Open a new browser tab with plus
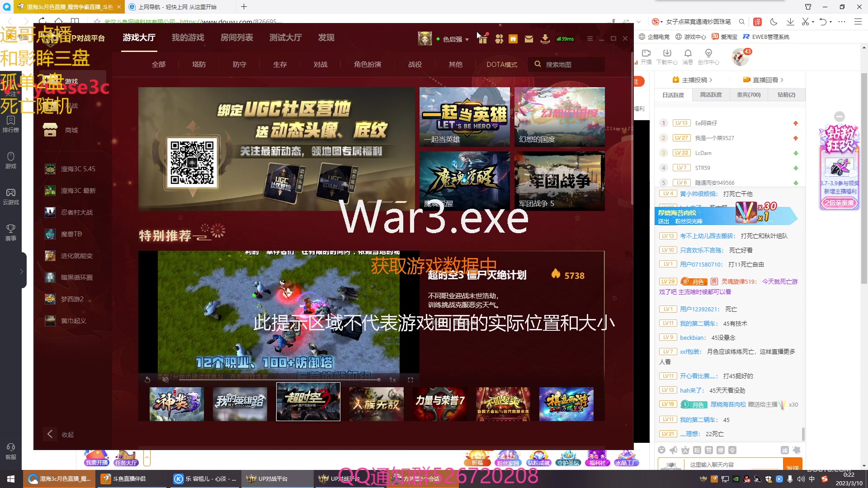Image resolution: width=868 pixels, height=488 pixels. pos(244,7)
